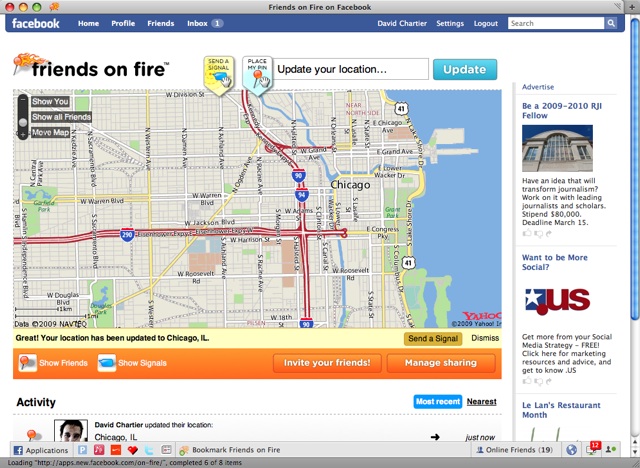The image size is (640, 468).
Task: Click the Facebook search magnifier icon
Action: 611,23
